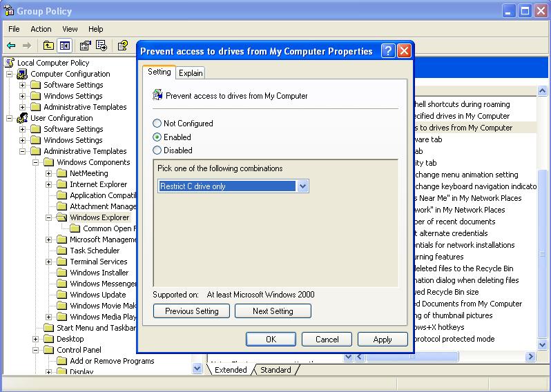Click the Forward arrow toolbar icon
Screen dimensions: 551x392
pos(27,46)
